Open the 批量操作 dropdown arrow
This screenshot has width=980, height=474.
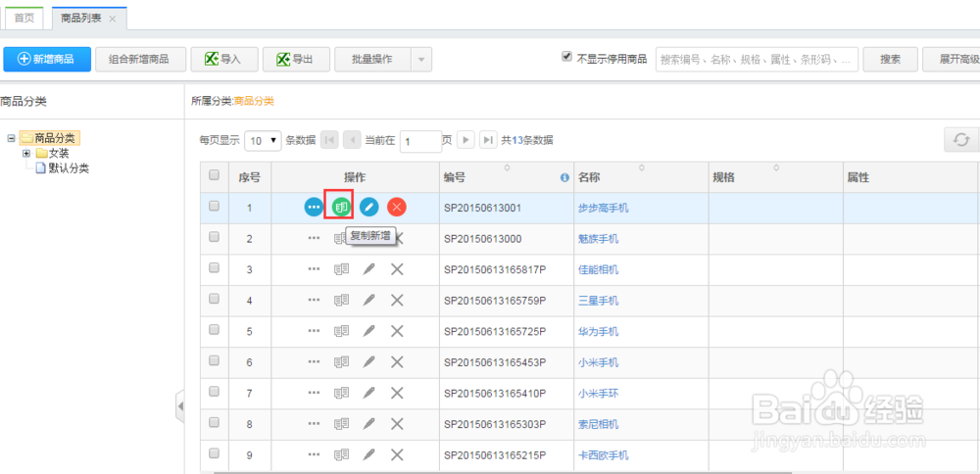pyautogui.click(x=420, y=60)
